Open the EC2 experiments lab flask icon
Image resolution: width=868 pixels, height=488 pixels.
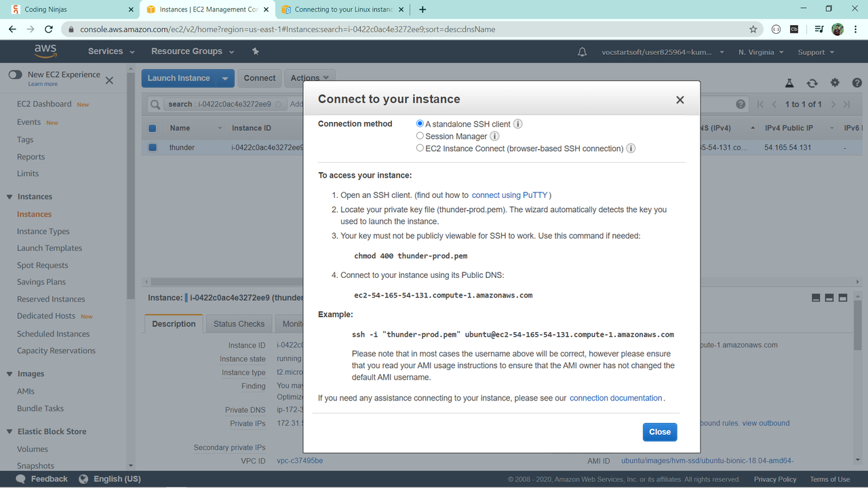pyautogui.click(x=789, y=83)
